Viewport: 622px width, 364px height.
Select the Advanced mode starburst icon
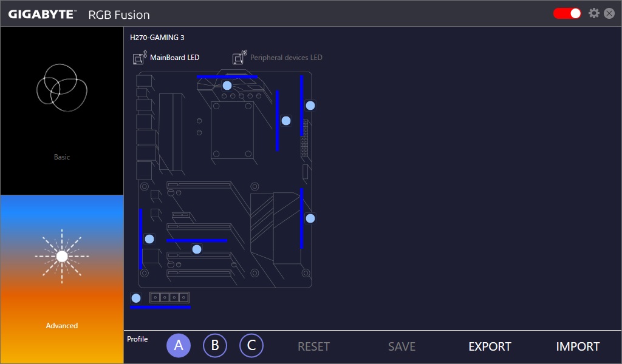[61, 257]
